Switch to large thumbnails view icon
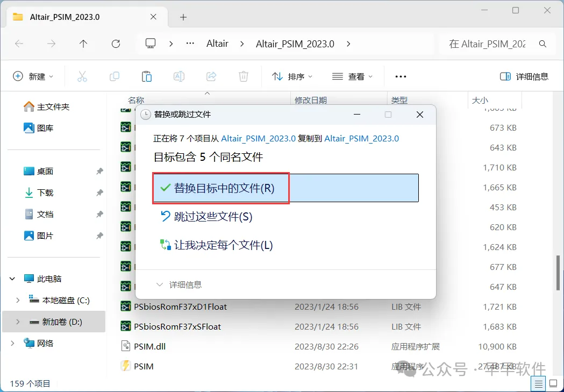The image size is (564, 392). tap(553, 384)
